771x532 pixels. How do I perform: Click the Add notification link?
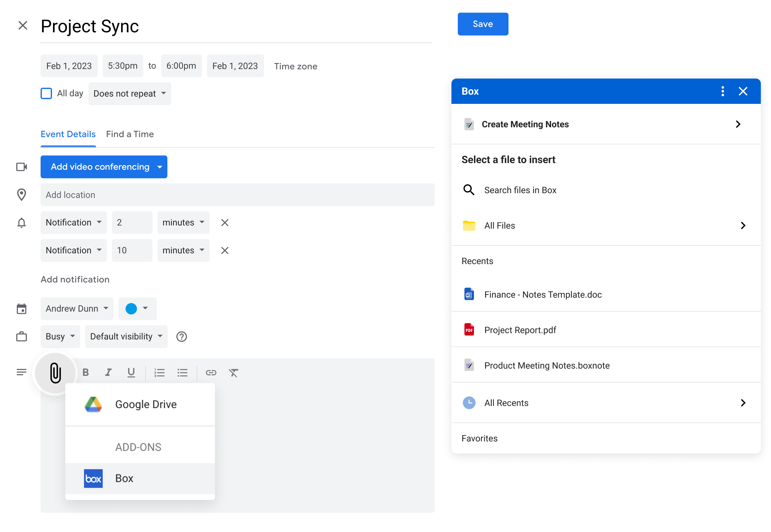[75, 279]
